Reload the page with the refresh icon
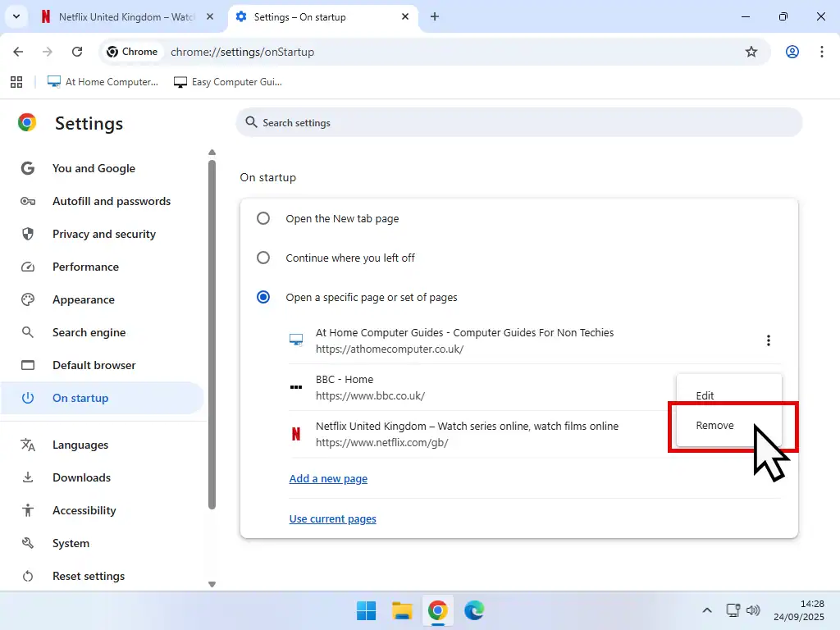The image size is (840, 630). coord(77,52)
